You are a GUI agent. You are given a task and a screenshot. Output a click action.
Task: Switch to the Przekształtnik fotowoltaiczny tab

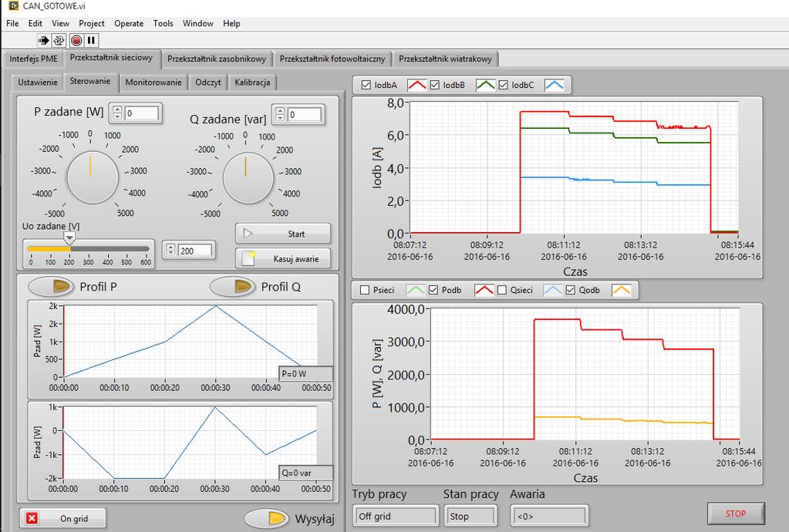(332, 59)
